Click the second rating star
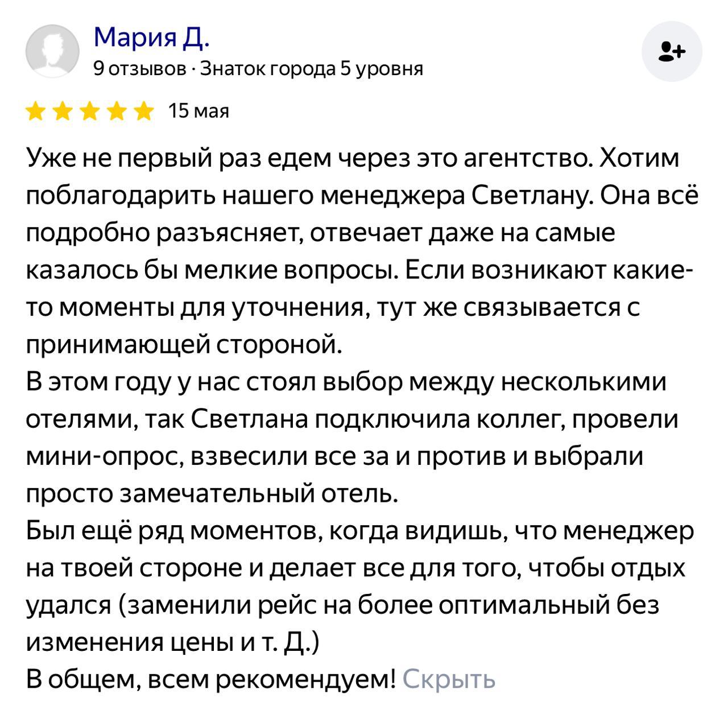This screenshot has height=714, width=728. 63,112
